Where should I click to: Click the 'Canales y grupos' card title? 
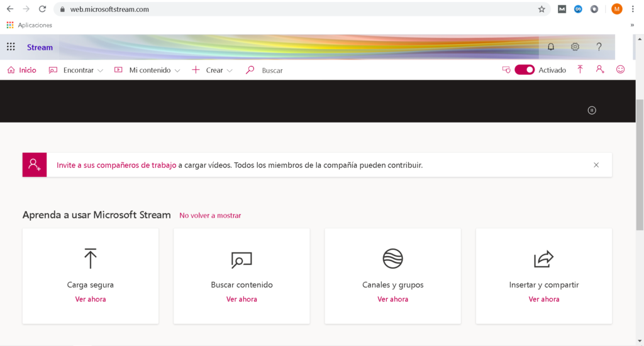[x=392, y=285]
